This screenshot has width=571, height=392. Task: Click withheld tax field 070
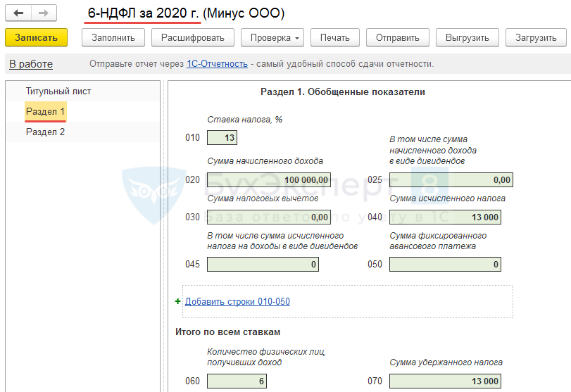click(x=445, y=381)
